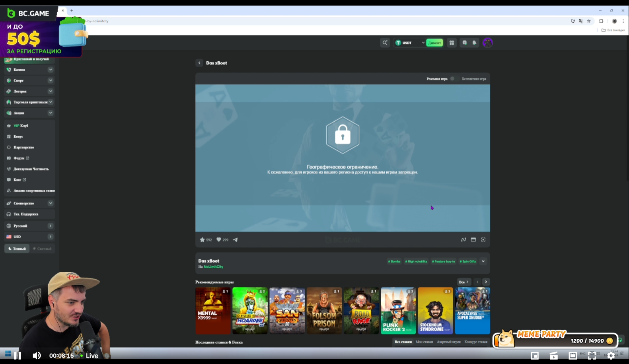Open the Mental X9999 game thumbnail
This screenshot has height=364, width=629.
[x=213, y=311]
